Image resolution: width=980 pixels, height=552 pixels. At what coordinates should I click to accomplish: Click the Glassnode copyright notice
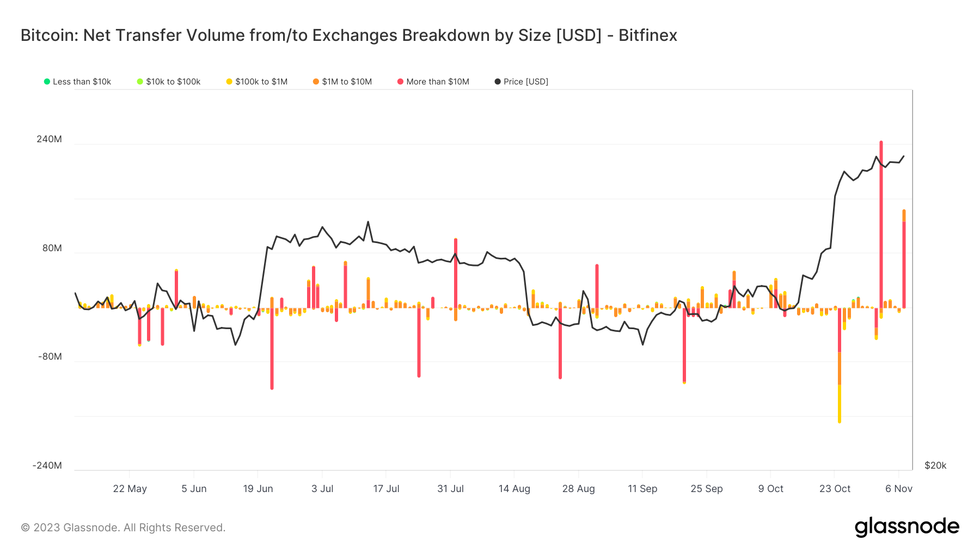click(123, 527)
